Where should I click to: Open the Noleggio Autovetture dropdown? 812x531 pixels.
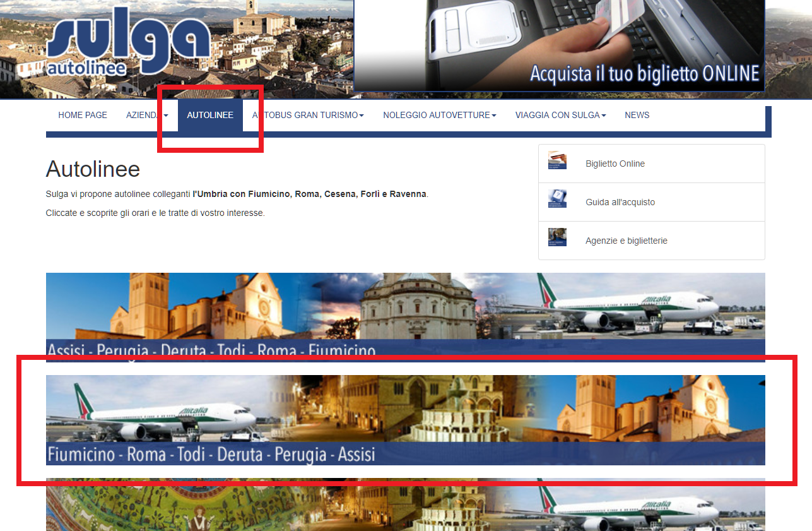(x=439, y=116)
